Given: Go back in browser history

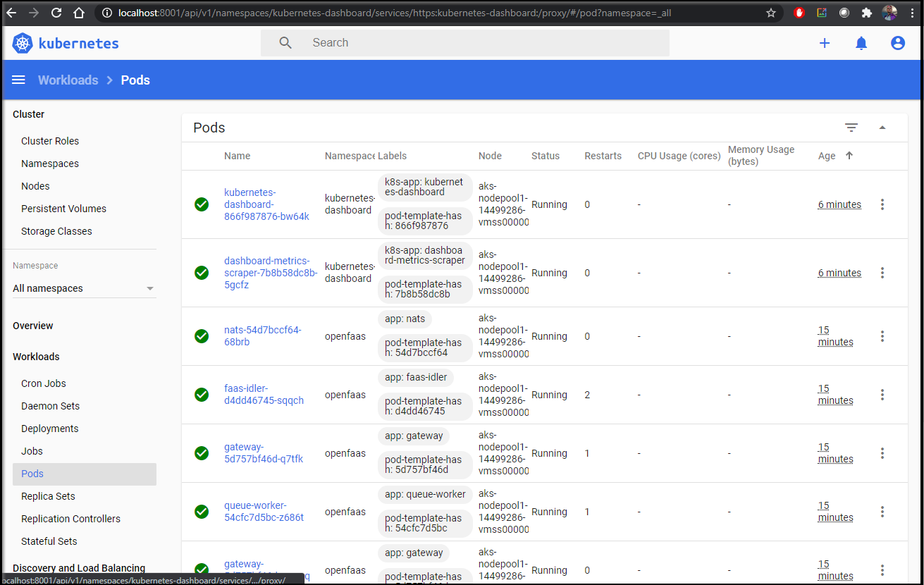Looking at the screenshot, I should 11,13.
